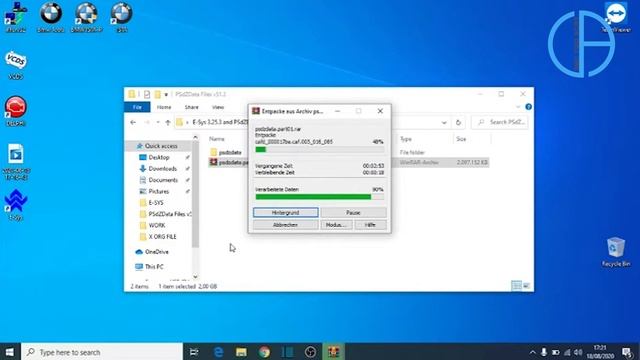The width and height of the screenshot is (640, 360).
Task: Select Desktop in navigation pane
Action: 159,157
